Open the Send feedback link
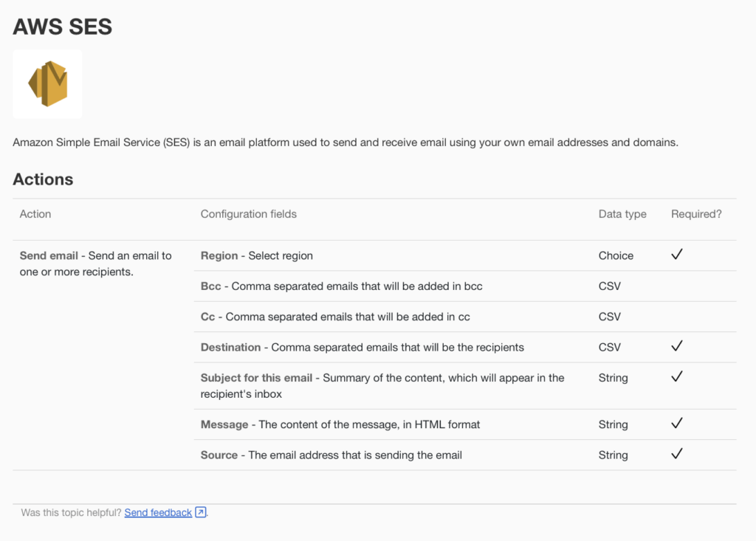The width and height of the screenshot is (756, 541). [158, 512]
